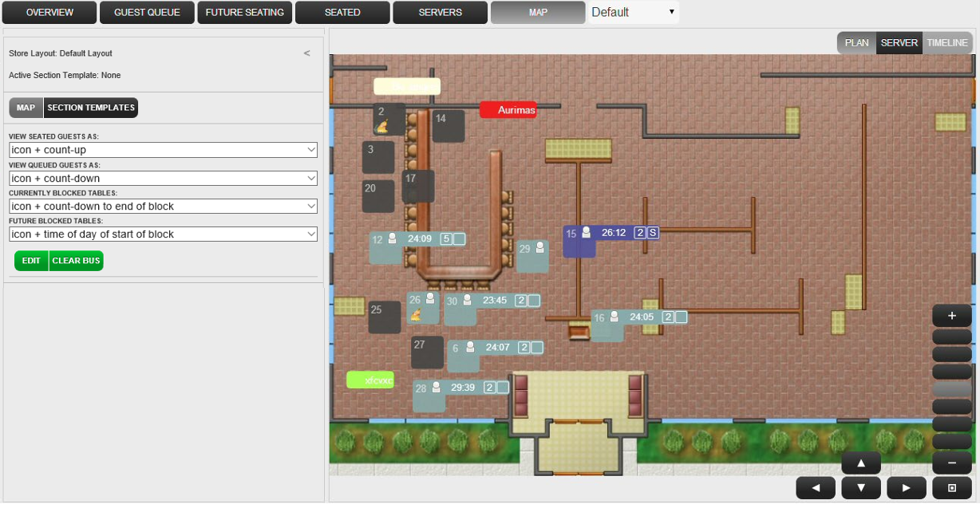Screen dimensions: 980x508
Task: Zoom in with the plus button
Action: coord(951,315)
